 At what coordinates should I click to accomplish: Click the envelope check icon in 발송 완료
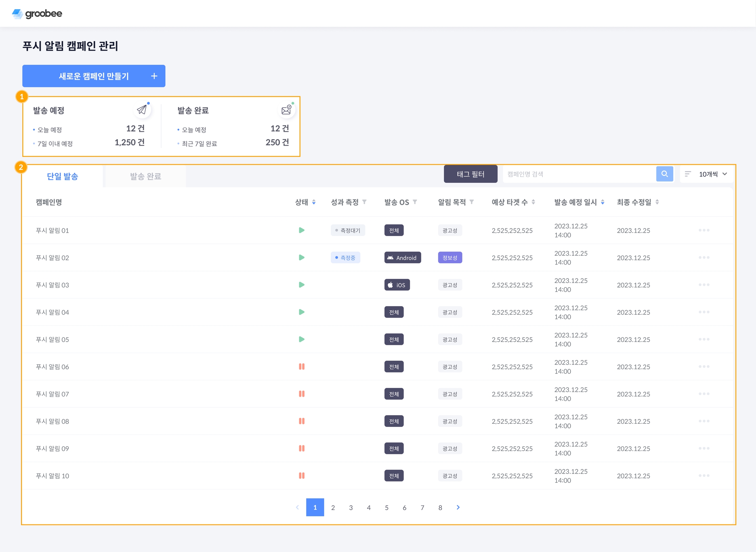click(x=286, y=110)
